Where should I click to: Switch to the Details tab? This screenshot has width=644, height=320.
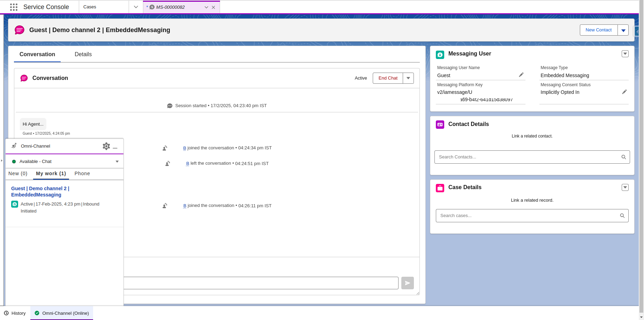(83, 54)
